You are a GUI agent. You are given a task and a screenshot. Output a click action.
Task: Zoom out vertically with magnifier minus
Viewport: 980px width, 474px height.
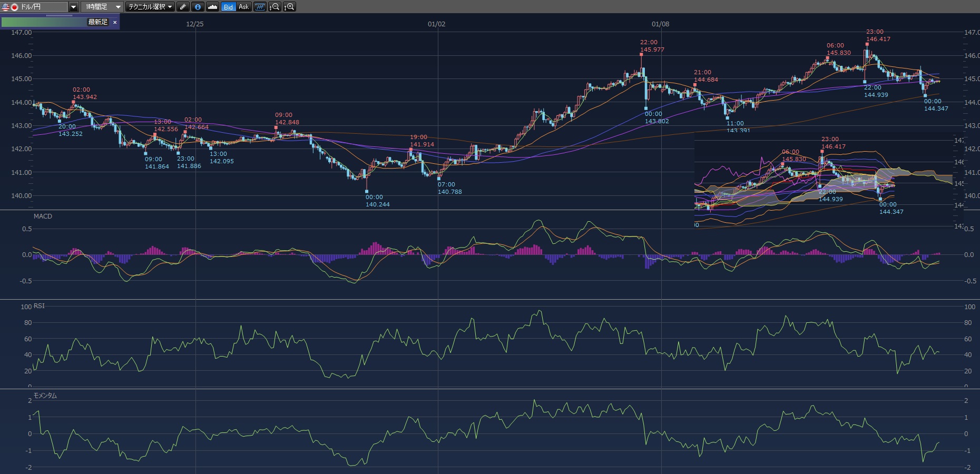click(x=275, y=7)
